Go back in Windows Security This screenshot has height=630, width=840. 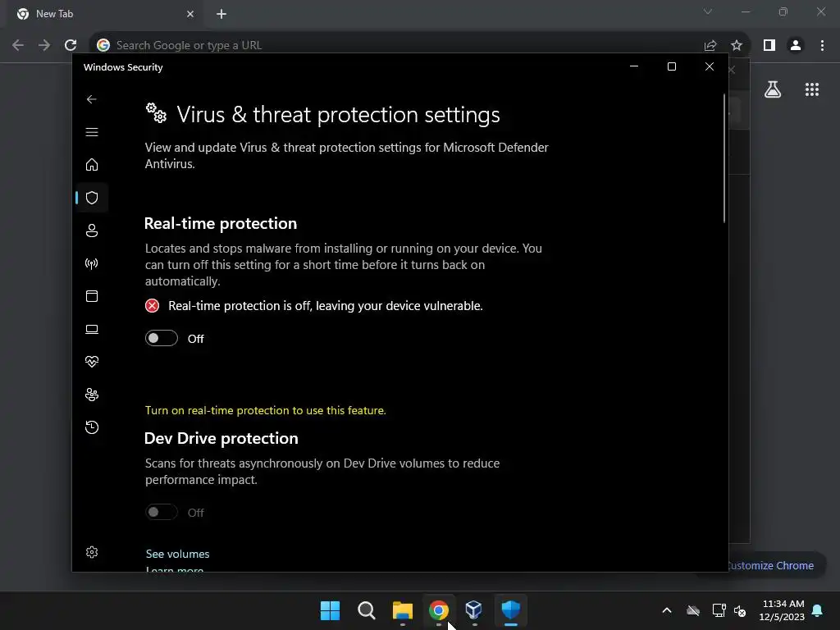92,99
